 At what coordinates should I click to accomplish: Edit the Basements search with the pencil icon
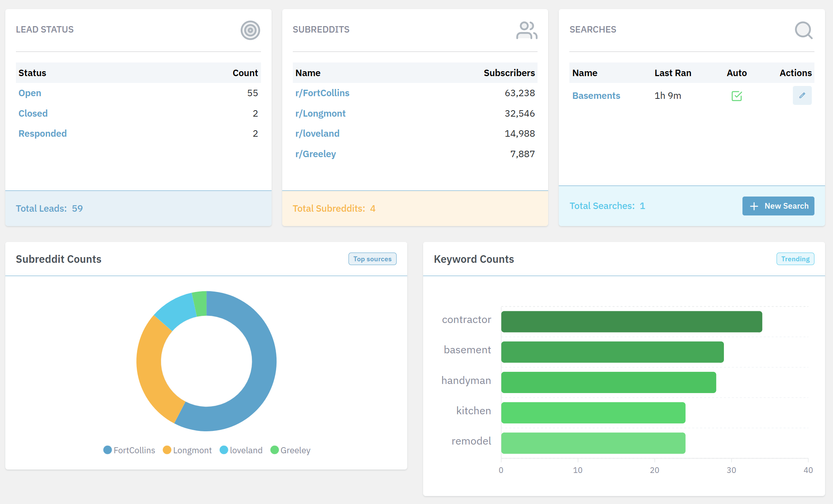tap(802, 95)
